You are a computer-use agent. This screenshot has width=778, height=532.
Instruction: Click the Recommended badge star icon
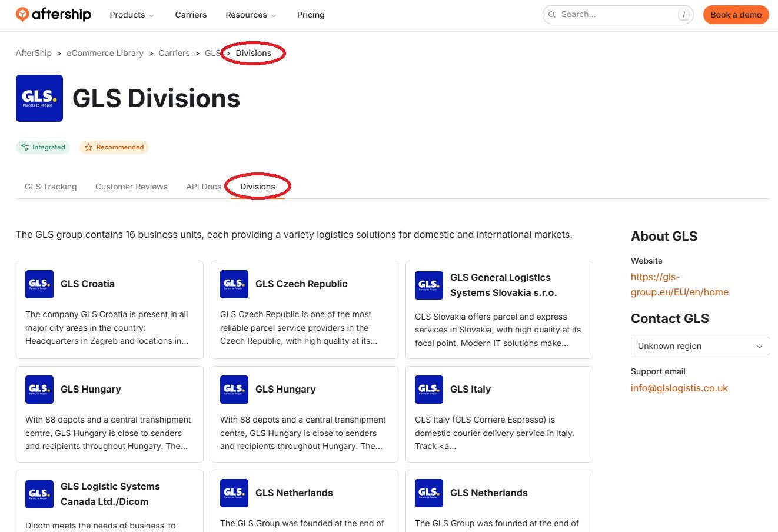[x=88, y=147]
